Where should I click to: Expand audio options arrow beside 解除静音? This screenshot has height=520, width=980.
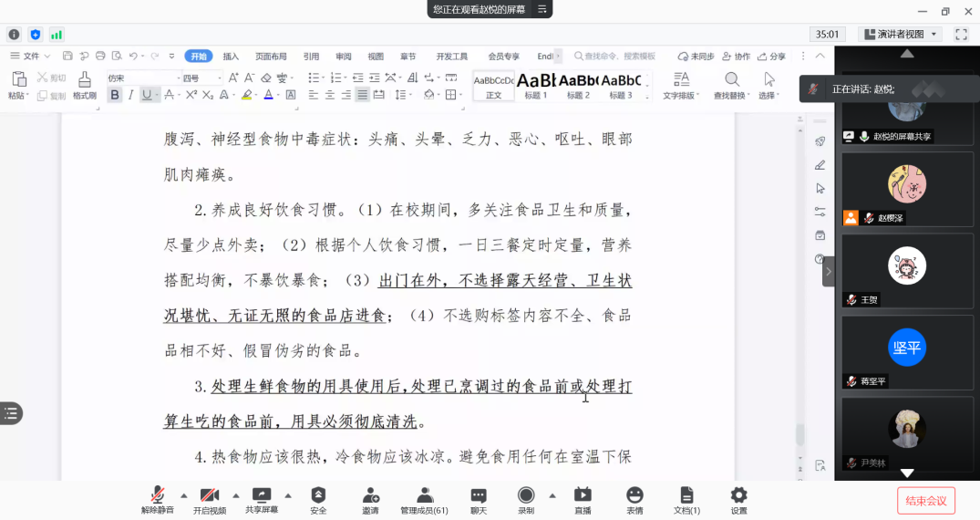[183, 495]
